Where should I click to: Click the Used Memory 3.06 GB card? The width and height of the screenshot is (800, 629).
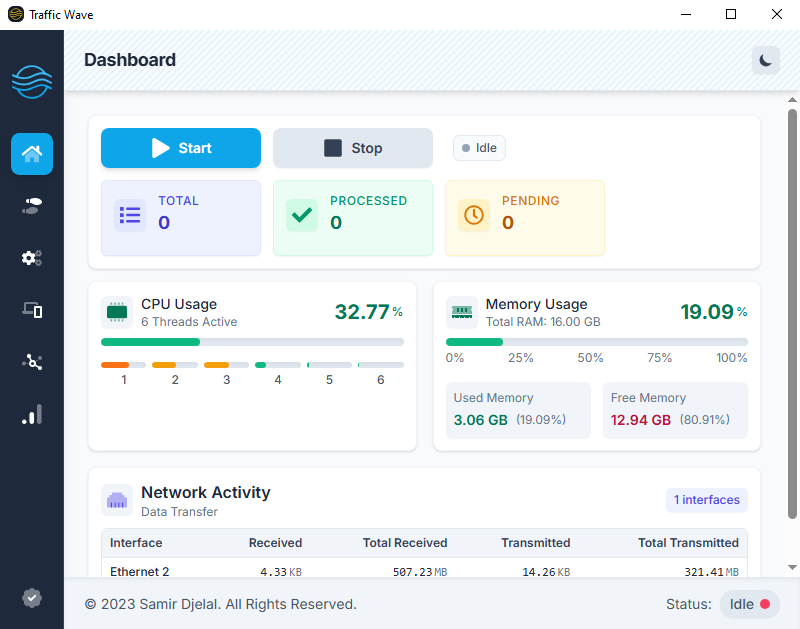click(518, 410)
